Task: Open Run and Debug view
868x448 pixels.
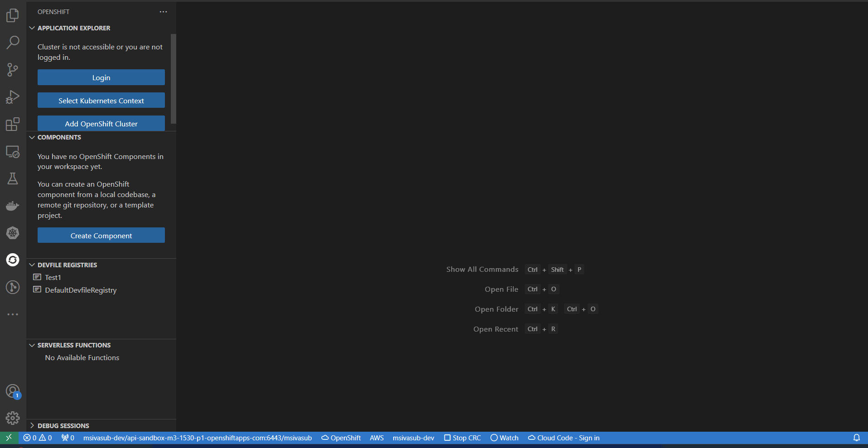Action: coord(13,97)
